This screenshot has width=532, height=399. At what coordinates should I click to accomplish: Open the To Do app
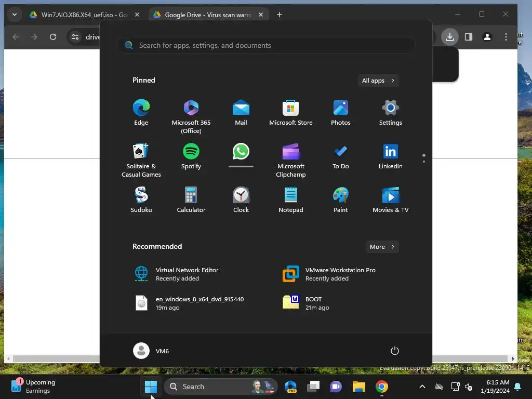click(x=341, y=156)
